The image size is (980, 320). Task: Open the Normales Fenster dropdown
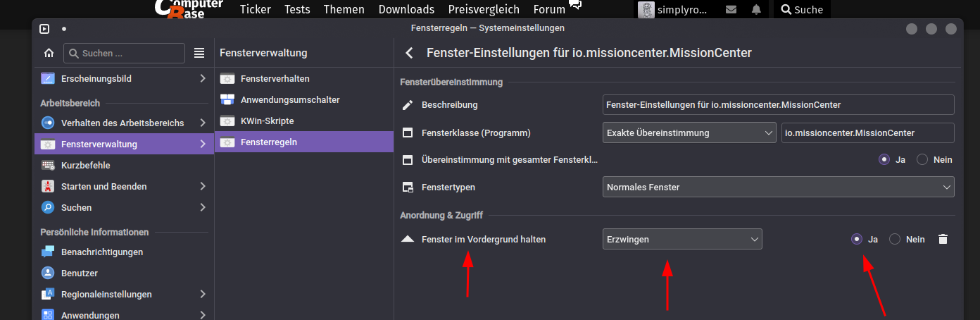point(779,187)
